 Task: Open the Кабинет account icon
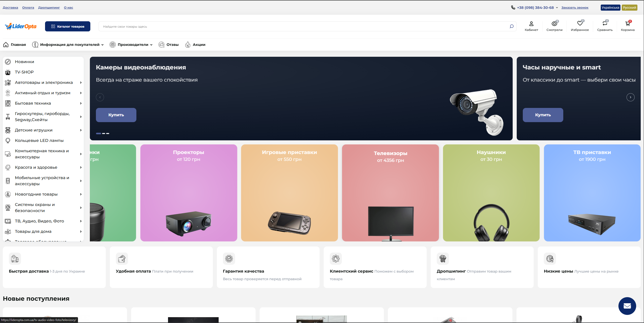click(x=531, y=24)
